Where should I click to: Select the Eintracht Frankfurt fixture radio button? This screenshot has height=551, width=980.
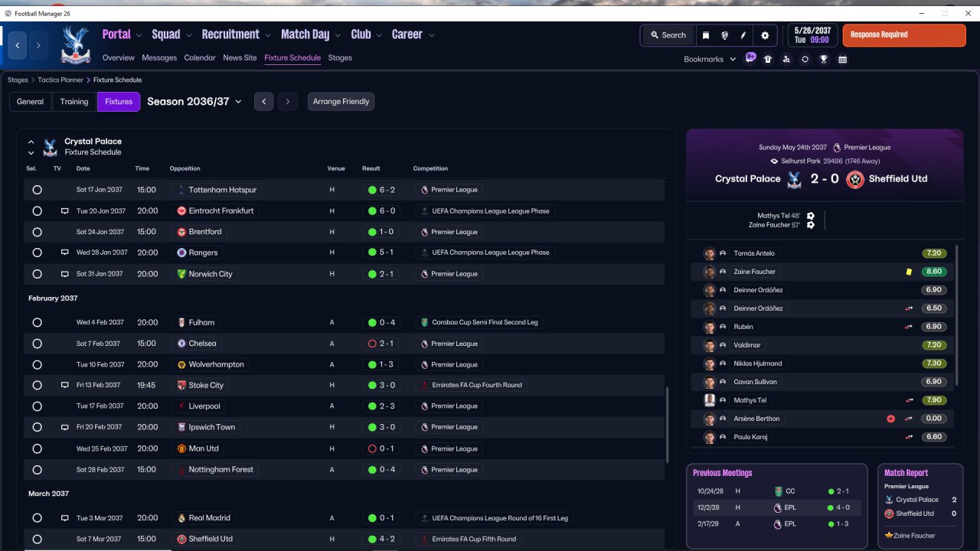click(37, 210)
